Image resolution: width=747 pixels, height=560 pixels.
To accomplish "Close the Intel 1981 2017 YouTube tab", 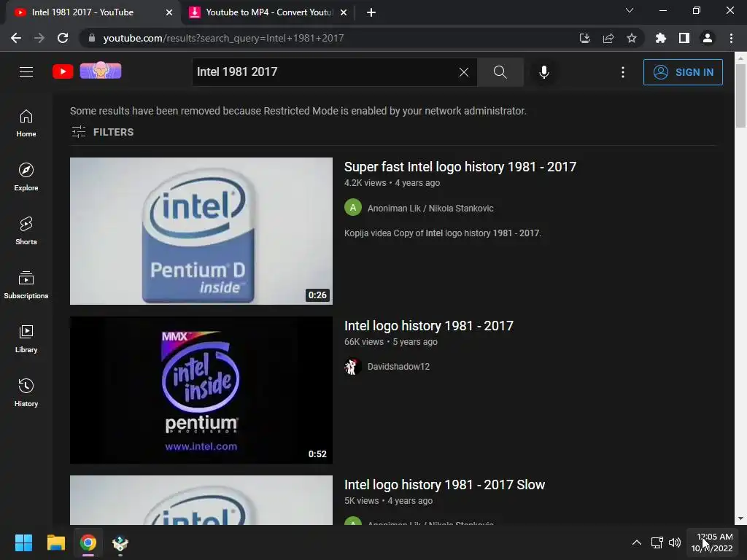I will tap(169, 12).
